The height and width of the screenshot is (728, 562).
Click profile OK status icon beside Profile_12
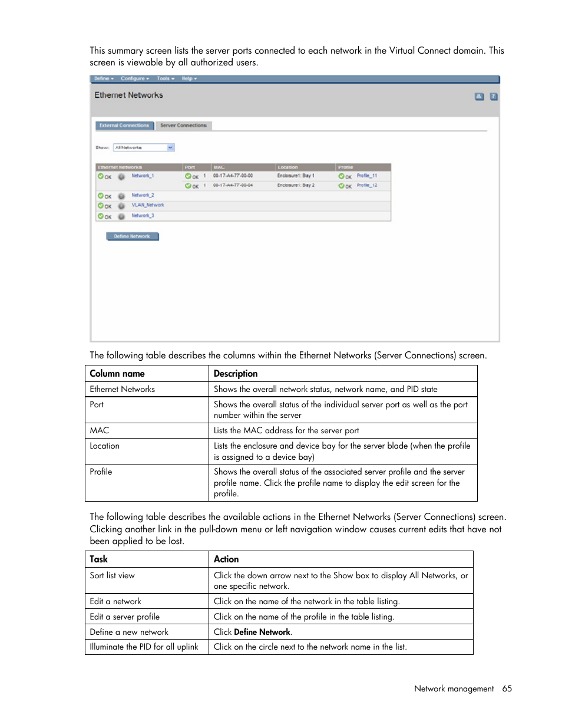341,186
